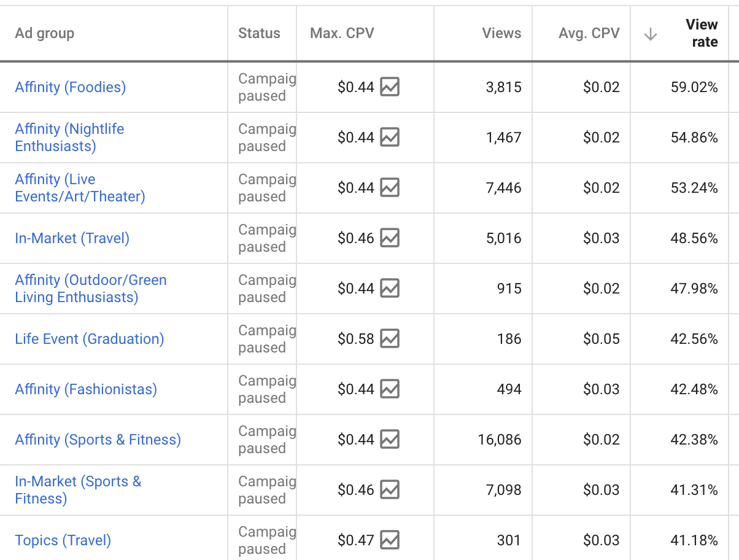
Task: Sort by the Views column header
Action: click(x=501, y=33)
